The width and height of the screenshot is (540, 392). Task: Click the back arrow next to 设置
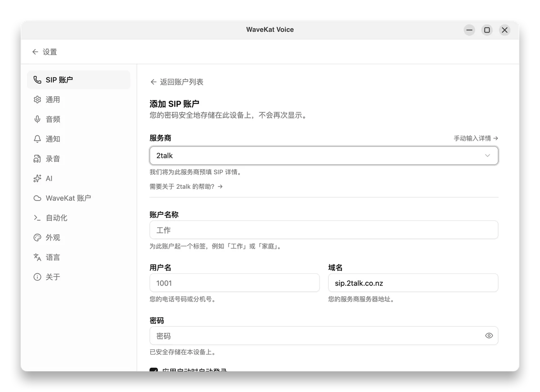point(35,52)
